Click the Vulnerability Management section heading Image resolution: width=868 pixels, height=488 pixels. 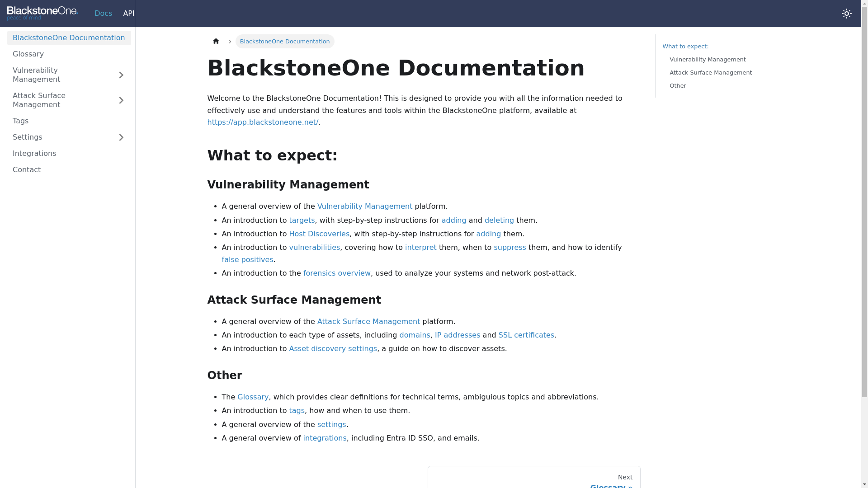coord(288,185)
